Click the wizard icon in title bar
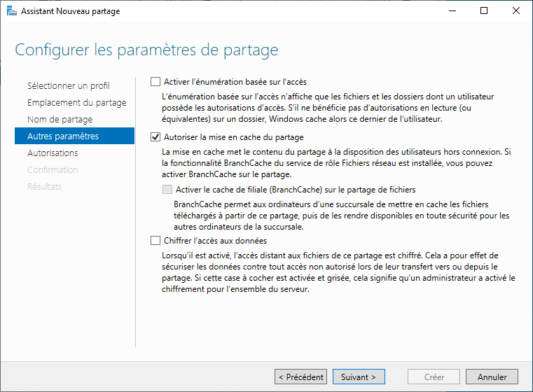Viewport: 533px width, 392px height. (11, 11)
